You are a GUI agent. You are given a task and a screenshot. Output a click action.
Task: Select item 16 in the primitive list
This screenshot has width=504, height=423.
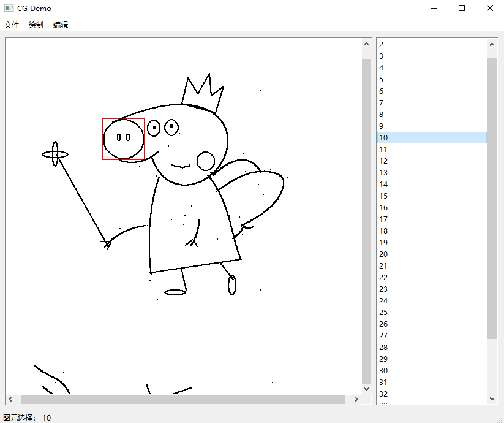[x=432, y=207]
